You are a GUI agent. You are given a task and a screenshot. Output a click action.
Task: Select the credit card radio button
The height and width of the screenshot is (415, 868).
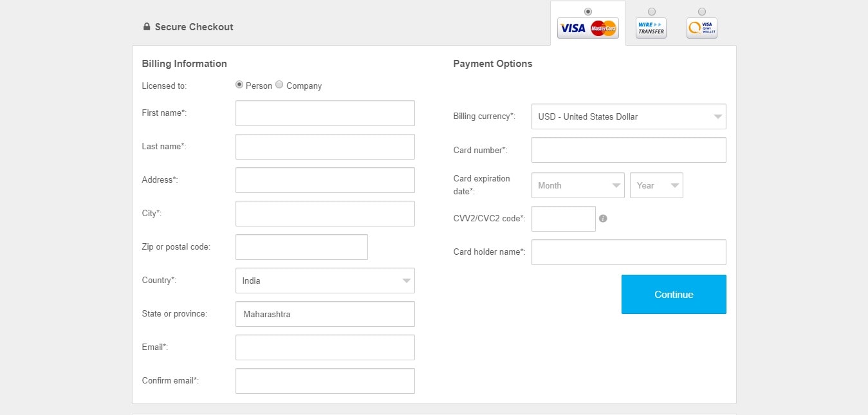pyautogui.click(x=587, y=12)
